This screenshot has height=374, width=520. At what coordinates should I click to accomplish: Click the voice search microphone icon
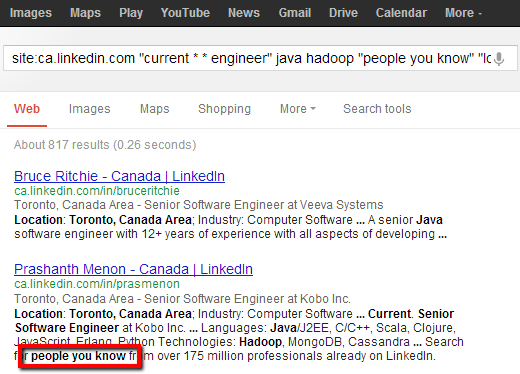coord(499,59)
